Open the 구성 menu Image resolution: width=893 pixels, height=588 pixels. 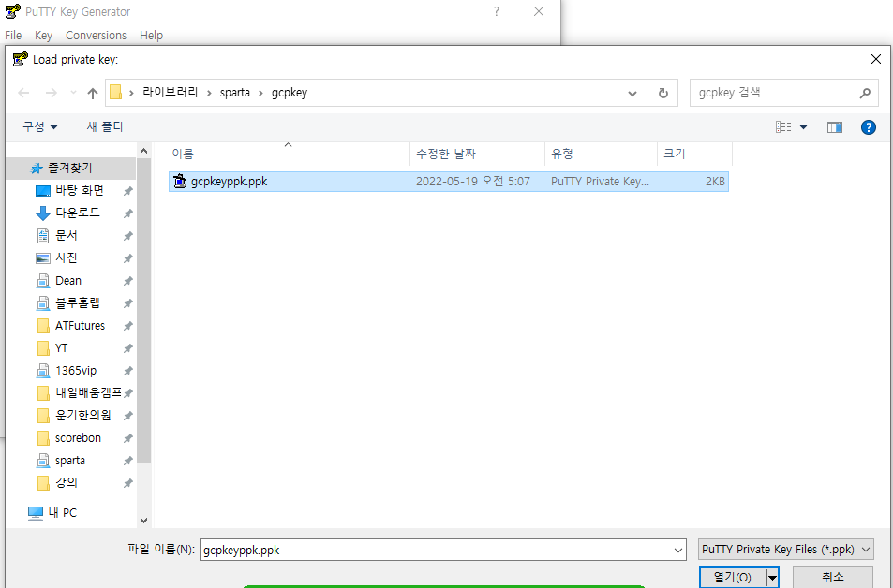coord(40,127)
